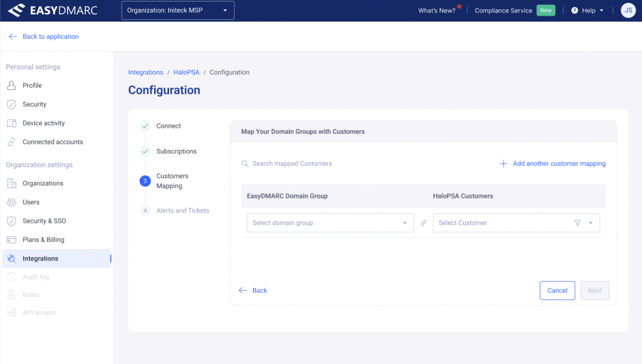This screenshot has width=642, height=364.
Task: Click the Cancel button
Action: (557, 290)
